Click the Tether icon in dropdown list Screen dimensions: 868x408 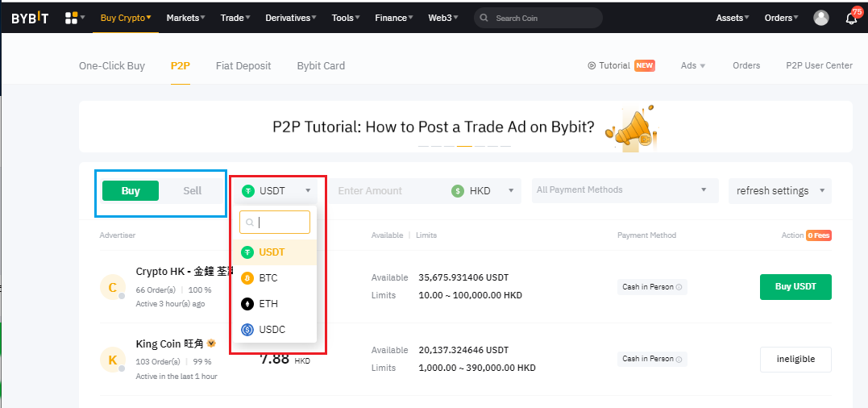click(x=247, y=252)
